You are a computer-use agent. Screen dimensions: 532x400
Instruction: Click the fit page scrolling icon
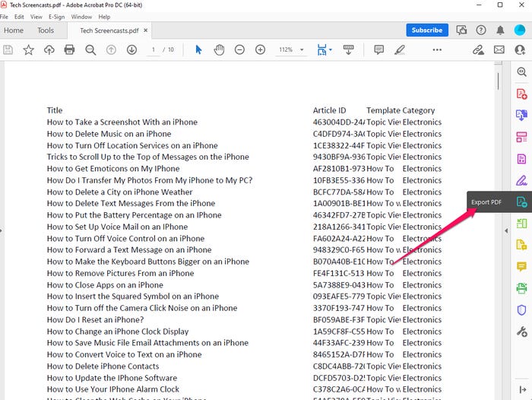click(x=321, y=50)
